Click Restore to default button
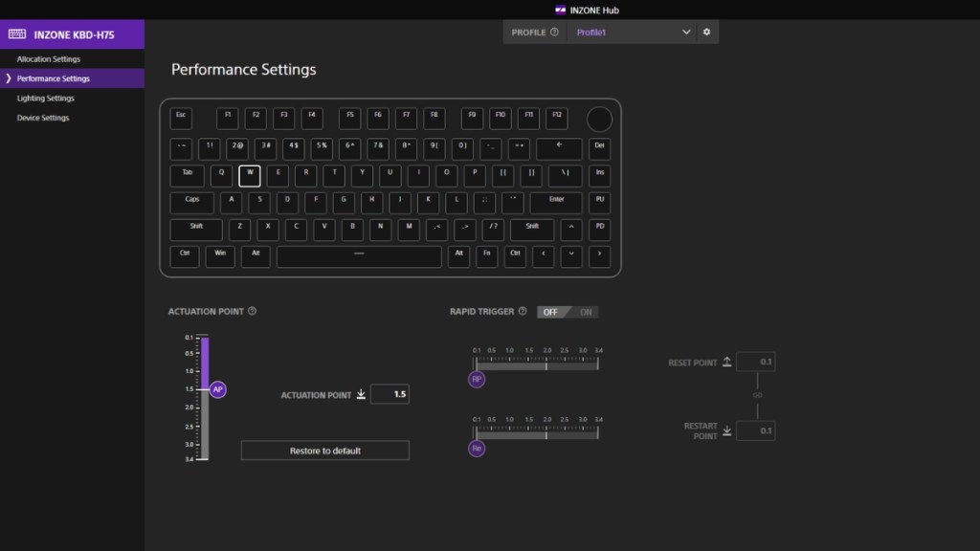The width and height of the screenshot is (980, 551). pos(324,451)
